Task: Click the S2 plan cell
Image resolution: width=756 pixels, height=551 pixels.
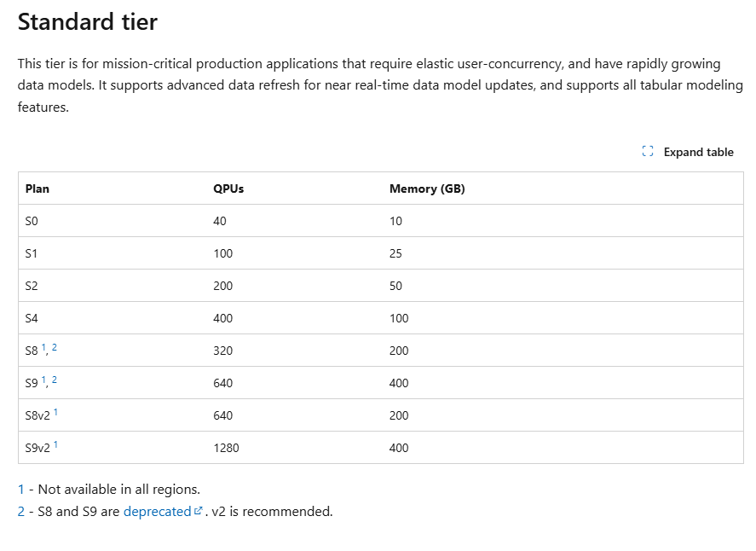Action: [x=32, y=286]
